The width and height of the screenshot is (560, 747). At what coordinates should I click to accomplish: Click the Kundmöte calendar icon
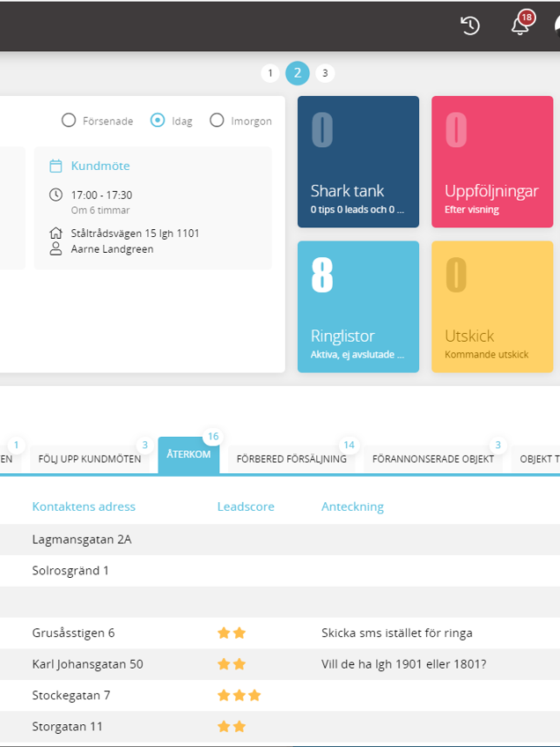pyautogui.click(x=55, y=166)
